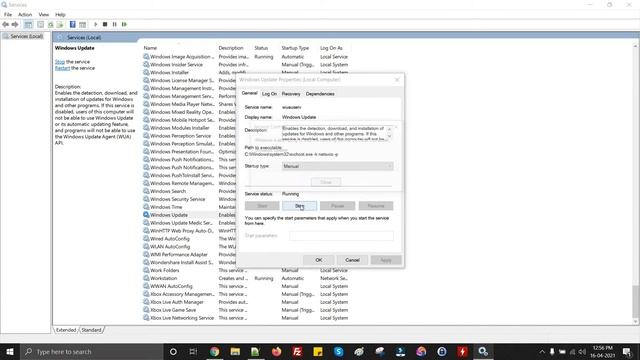Toggle the Show/Hide Console Tree toolbar icon
The image size is (640, 360).
pyautogui.click(x=28, y=24)
